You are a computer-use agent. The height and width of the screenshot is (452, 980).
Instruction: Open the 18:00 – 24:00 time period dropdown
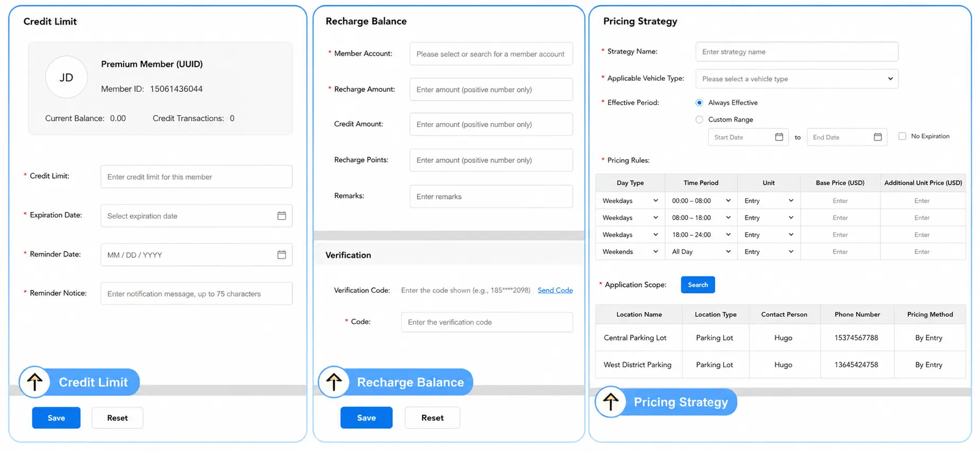(x=701, y=234)
